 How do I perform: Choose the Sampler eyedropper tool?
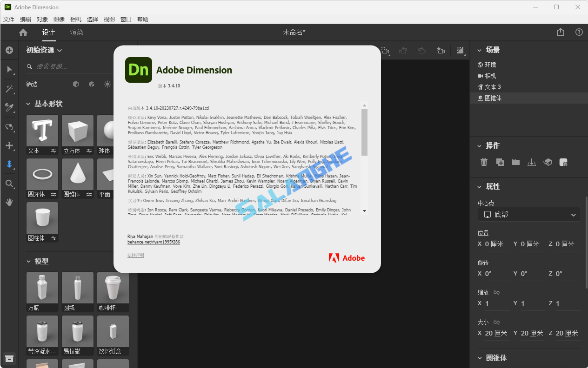point(9,108)
